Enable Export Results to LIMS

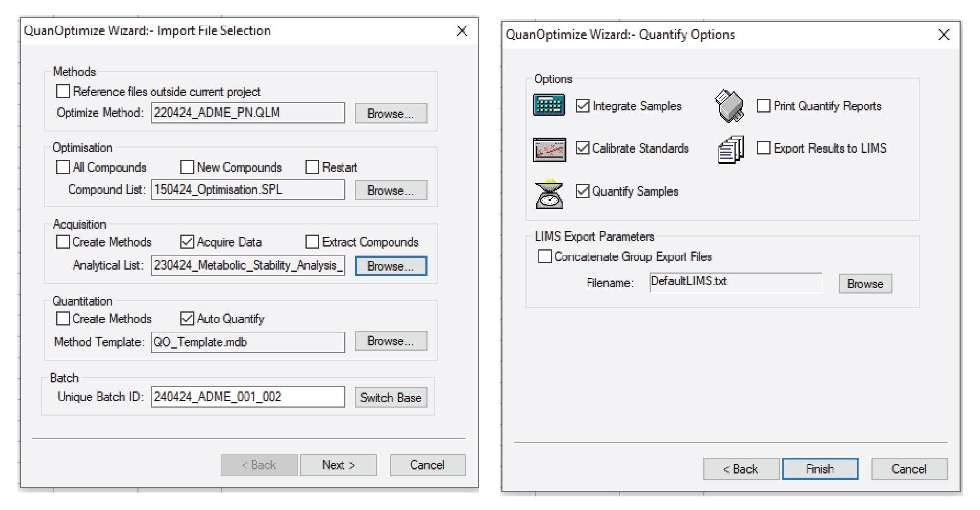pos(763,148)
